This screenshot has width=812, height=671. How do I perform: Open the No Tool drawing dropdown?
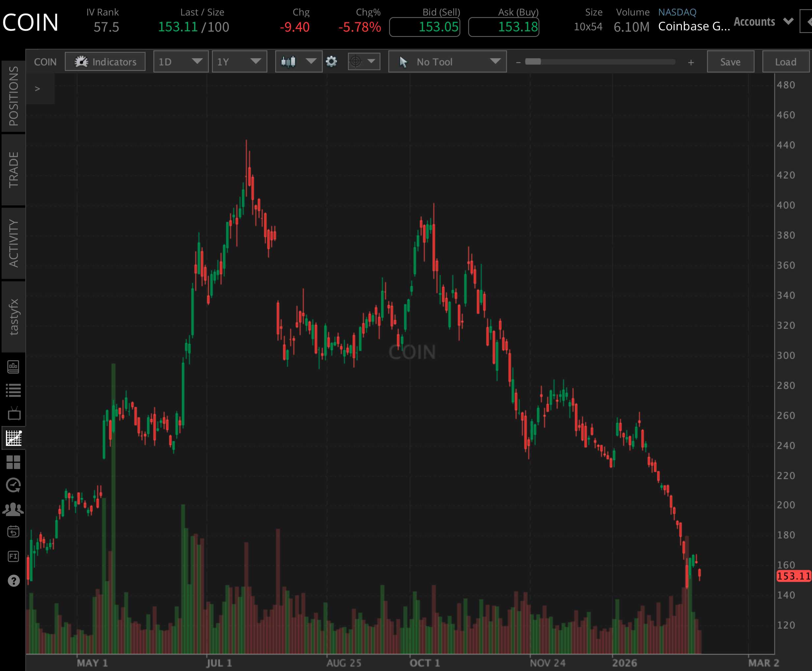click(x=447, y=62)
